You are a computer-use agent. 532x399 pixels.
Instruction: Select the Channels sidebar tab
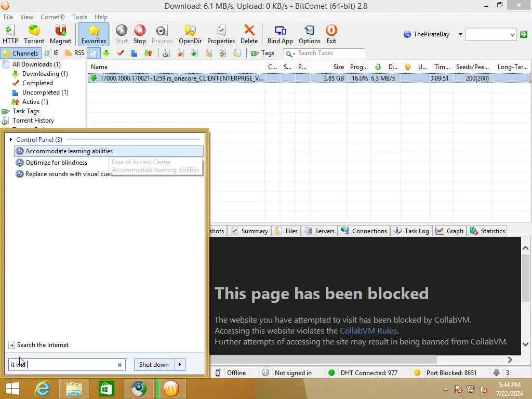tap(21, 54)
